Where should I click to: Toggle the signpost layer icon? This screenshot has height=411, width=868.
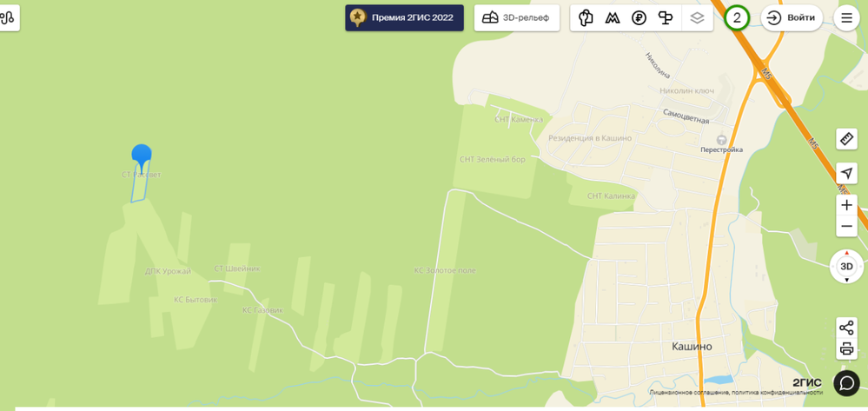click(x=666, y=17)
